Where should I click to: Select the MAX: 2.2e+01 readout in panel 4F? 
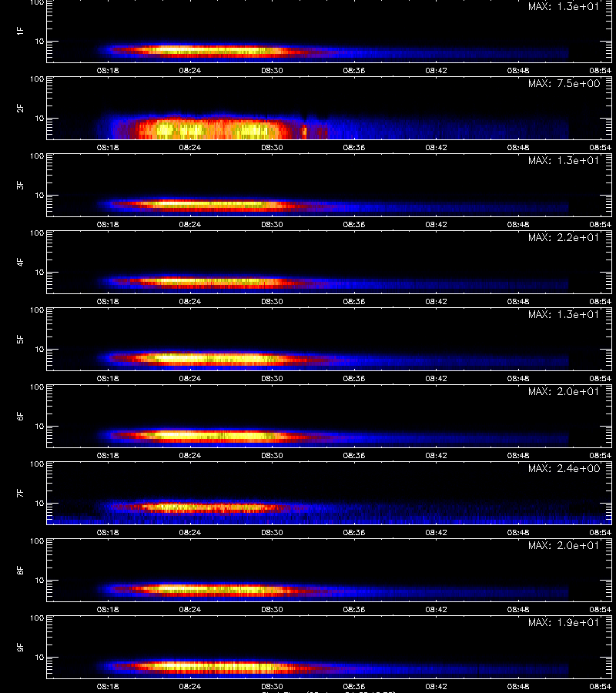pos(564,237)
